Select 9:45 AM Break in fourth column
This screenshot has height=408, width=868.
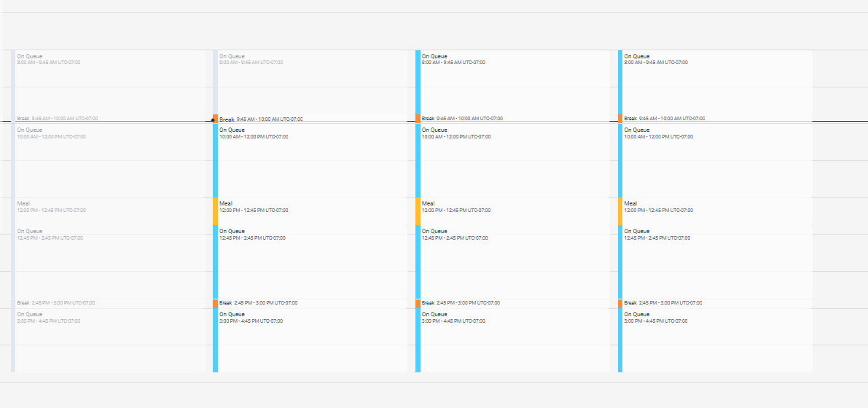[x=715, y=119]
